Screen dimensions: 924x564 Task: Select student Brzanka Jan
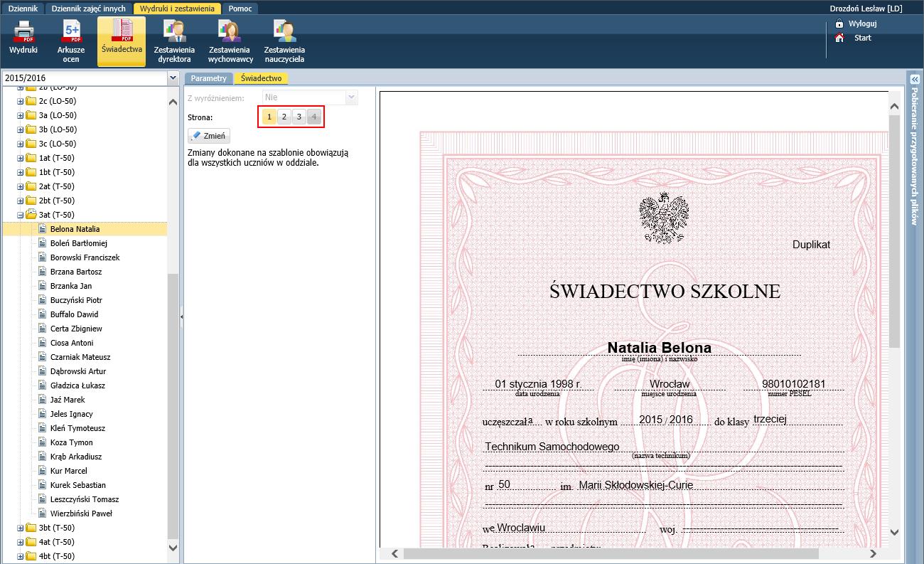click(x=71, y=286)
